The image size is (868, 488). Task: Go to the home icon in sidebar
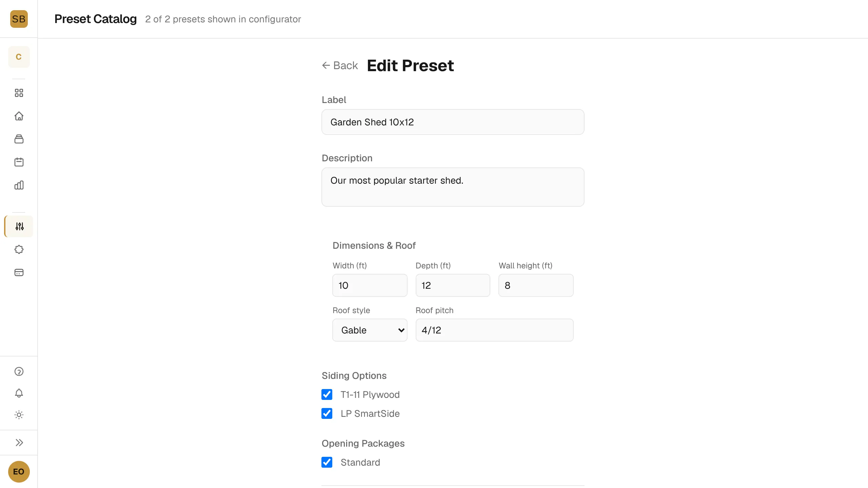click(19, 116)
